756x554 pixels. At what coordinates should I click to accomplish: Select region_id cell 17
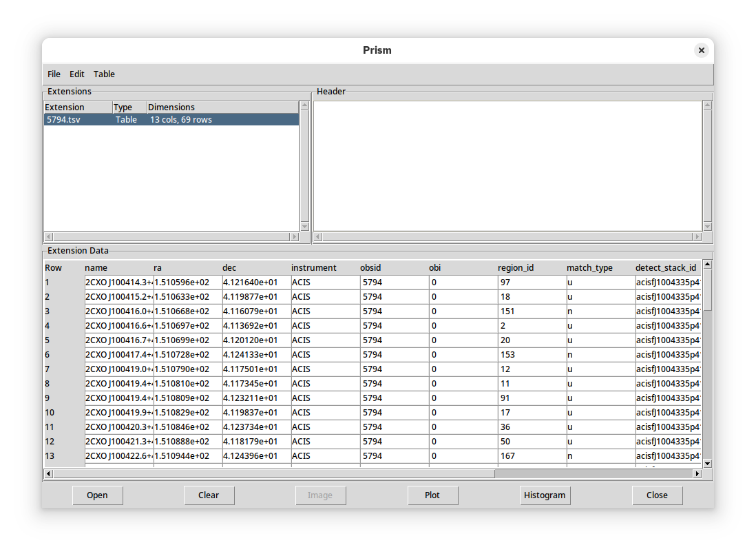pos(532,413)
